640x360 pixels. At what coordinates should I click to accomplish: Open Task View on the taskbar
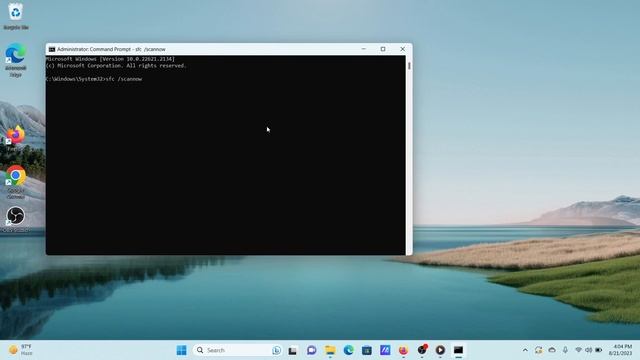293,350
